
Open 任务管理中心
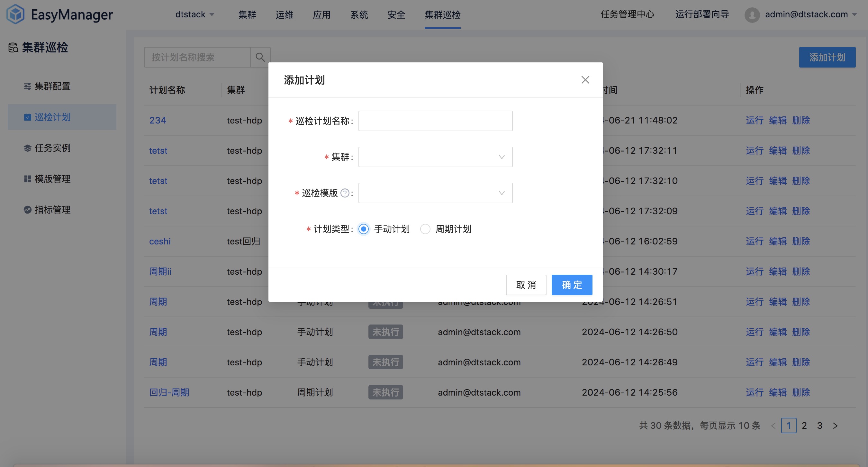(x=628, y=14)
